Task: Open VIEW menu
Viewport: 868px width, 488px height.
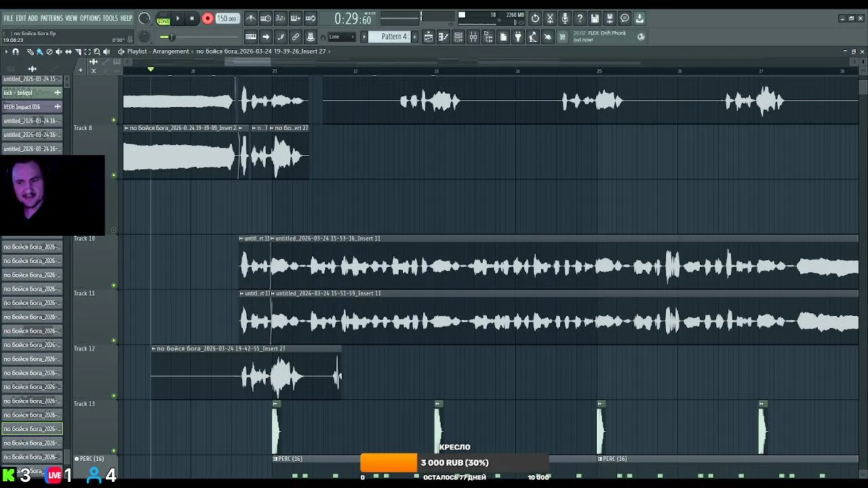Action: click(x=71, y=18)
